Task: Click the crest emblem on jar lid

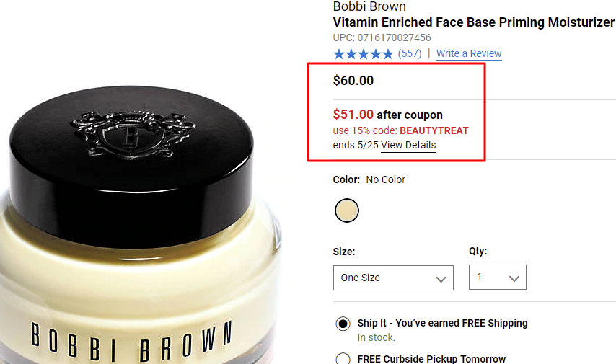Action: coord(133,133)
